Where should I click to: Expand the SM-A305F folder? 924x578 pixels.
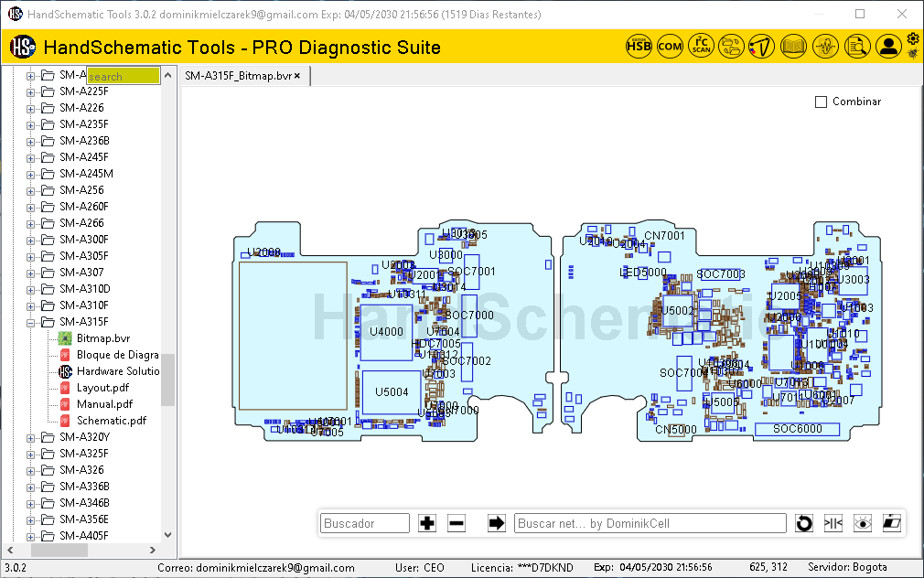coord(30,256)
